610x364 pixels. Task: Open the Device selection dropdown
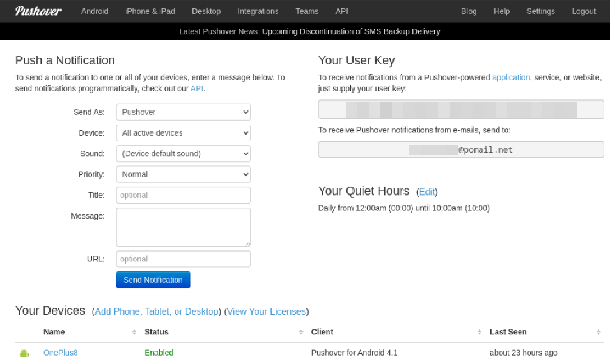[x=183, y=132]
